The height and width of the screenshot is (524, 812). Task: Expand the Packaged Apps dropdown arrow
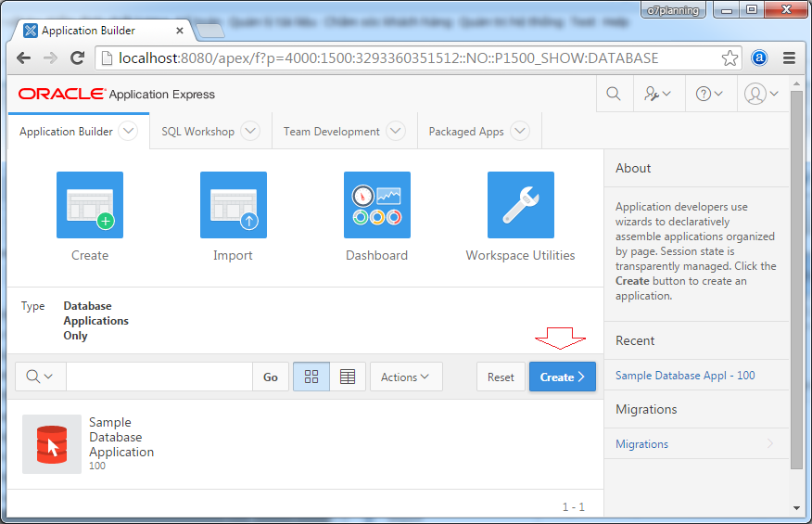[x=520, y=131]
